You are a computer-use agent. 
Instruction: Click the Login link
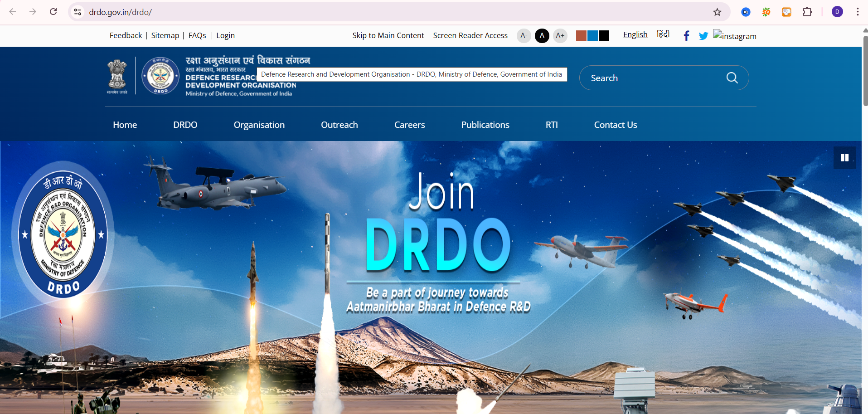(225, 36)
